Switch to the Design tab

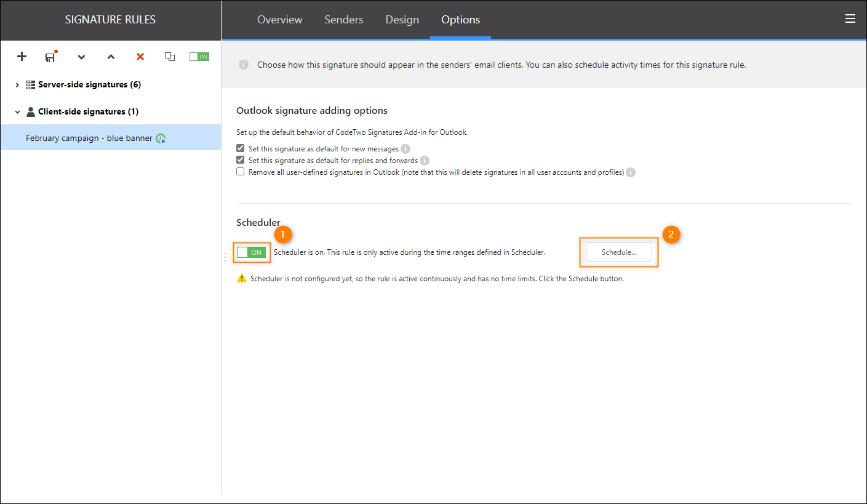[x=402, y=20]
